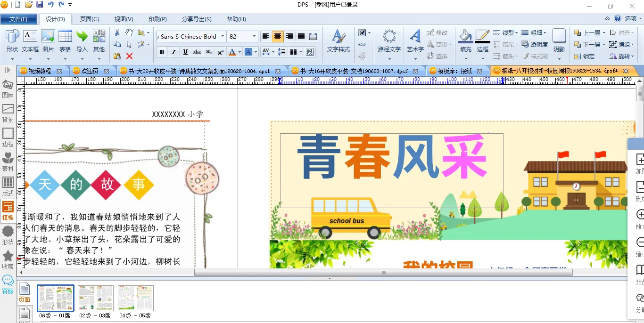The width and height of the screenshot is (644, 323).
Task: Click the font color A swatch
Action: 232,52
